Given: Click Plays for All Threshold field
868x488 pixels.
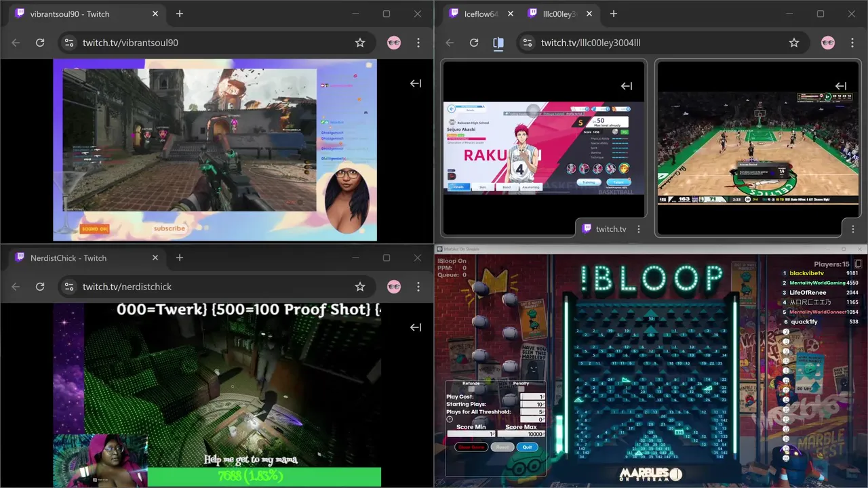Looking at the screenshot, I should point(532,412).
